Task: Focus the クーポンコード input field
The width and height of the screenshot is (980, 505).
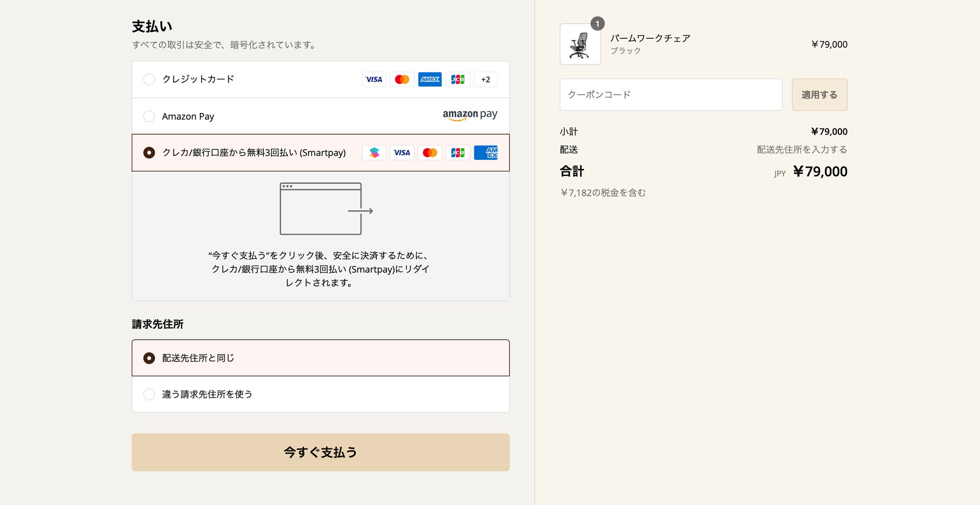Action: pyautogui.click(x=671, y=94)
